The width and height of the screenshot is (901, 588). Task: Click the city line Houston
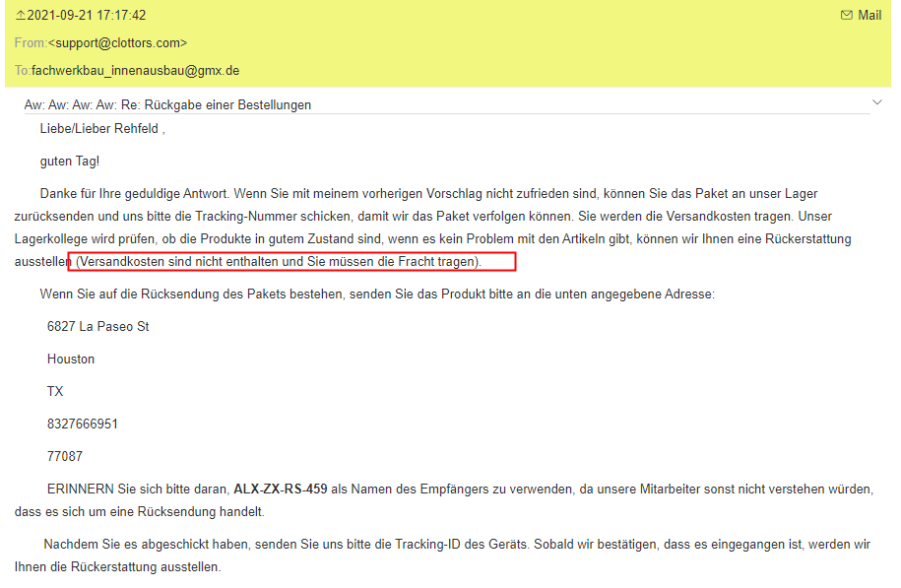pyautogui.click(x=71, y=359)
